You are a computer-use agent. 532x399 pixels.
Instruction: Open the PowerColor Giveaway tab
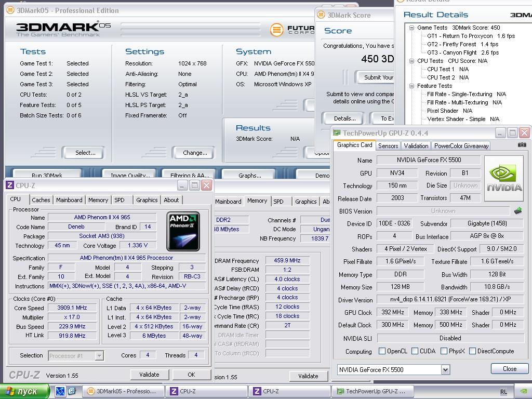coord(461,145)
